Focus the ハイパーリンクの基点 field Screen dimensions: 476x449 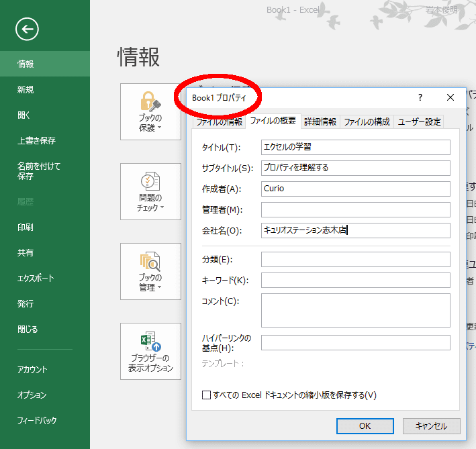click(355, 343)
